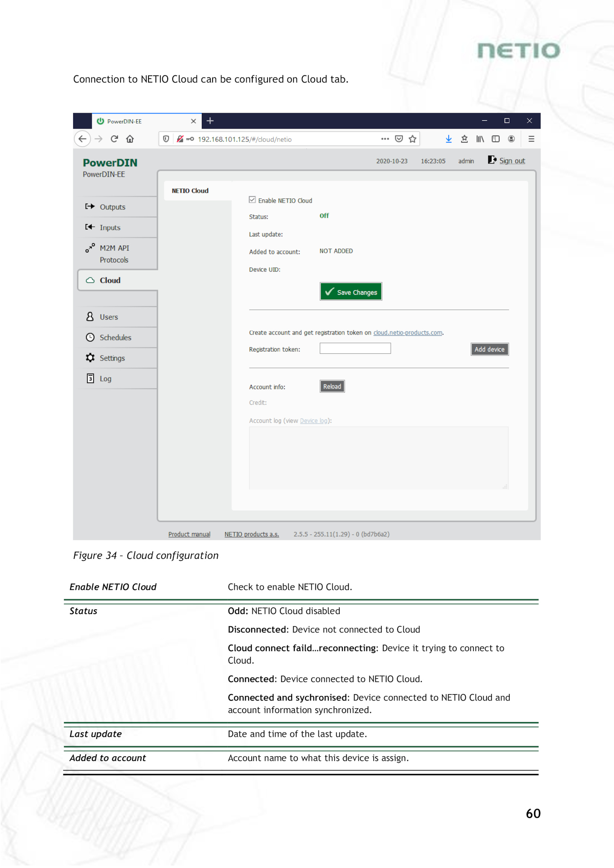Viewport: 614px width, 868px height.
Task: Open the page actions ellipsis menu
Action: (385, 139)
